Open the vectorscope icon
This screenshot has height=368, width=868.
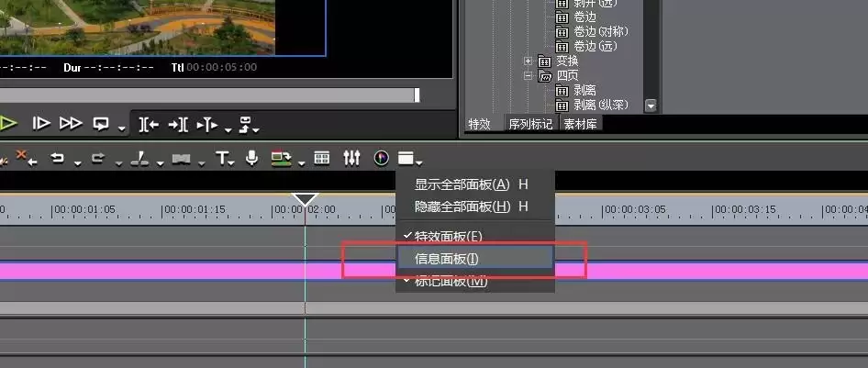coord(381,159)
